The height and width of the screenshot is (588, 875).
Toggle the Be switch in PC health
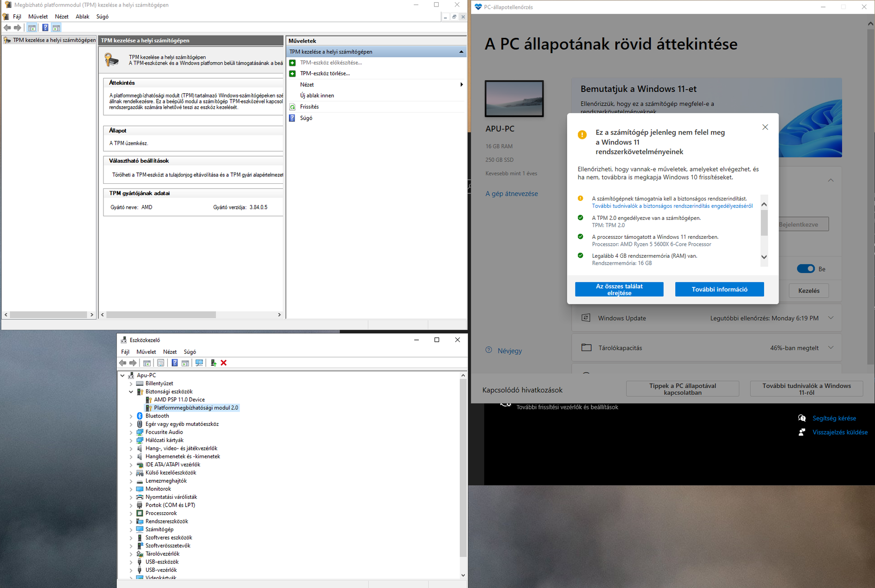pos(806,269)
